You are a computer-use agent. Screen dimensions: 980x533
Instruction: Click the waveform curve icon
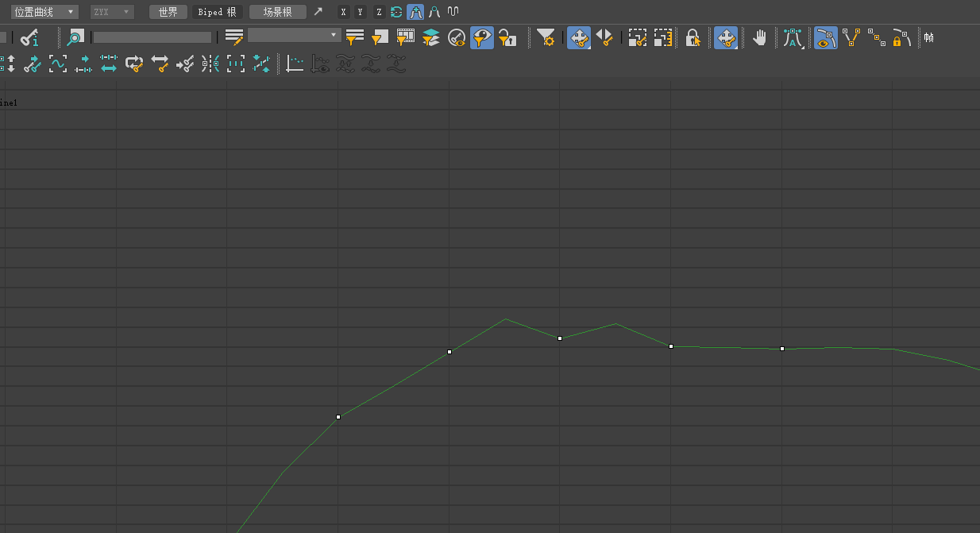(x=453, y=12)
